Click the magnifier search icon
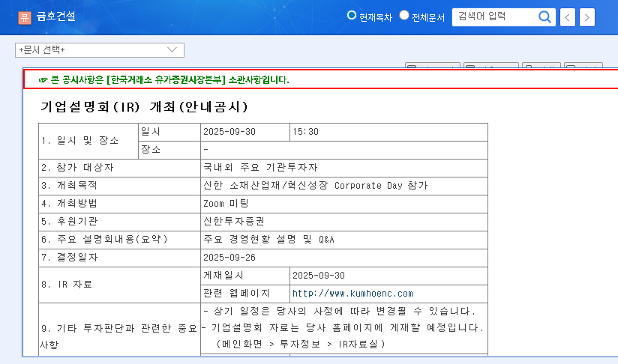Viewport: 618px width, 364px height. pos(544,17)
